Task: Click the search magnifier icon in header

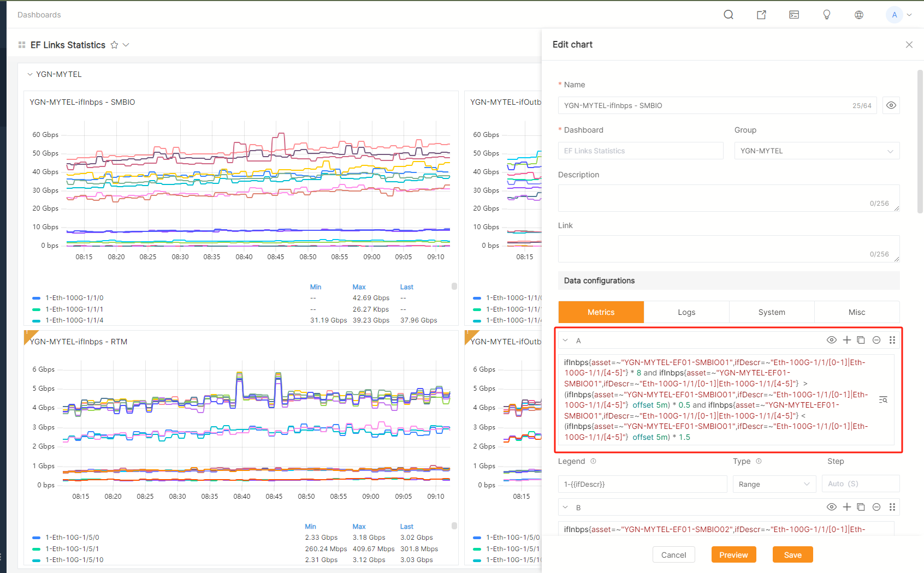Action: click(728, 15)
